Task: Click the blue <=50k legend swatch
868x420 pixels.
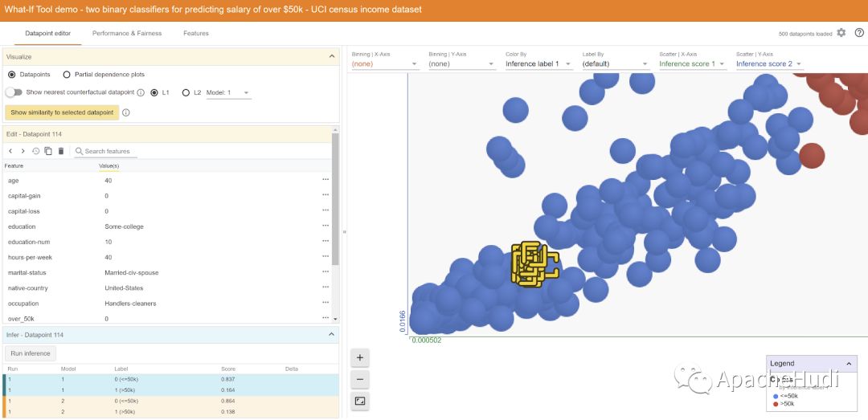Action: (x=775, y=396)
